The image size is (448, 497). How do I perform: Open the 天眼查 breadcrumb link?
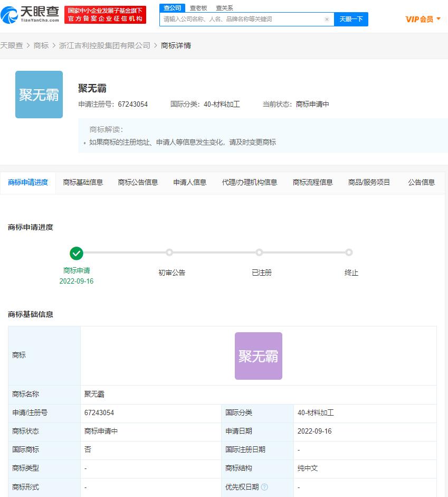(x=12, y=45)
